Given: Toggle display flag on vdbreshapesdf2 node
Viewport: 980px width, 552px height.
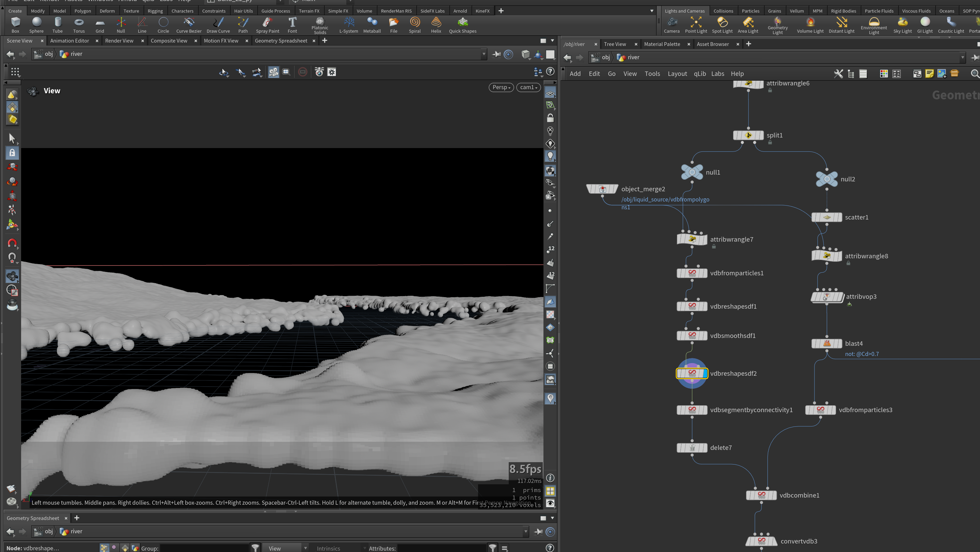Looking at the screenshot, I should click(x=704, y=373).
